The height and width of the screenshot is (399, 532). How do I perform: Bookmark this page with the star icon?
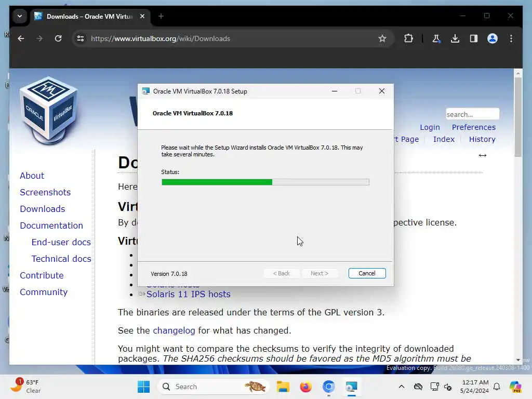click(382, 38)
